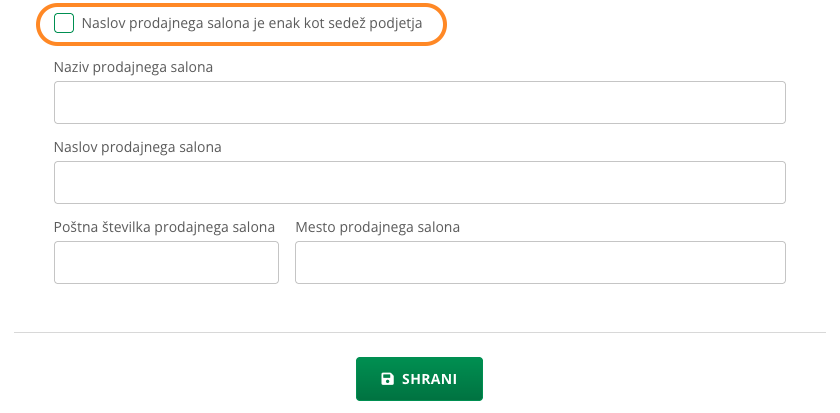
Task: Click the 'Naslov prodajnega salona' field label
Action: point(137,147)
